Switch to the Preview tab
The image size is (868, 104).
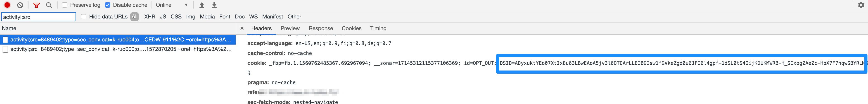pyautogui.click(x=290, y=28)
